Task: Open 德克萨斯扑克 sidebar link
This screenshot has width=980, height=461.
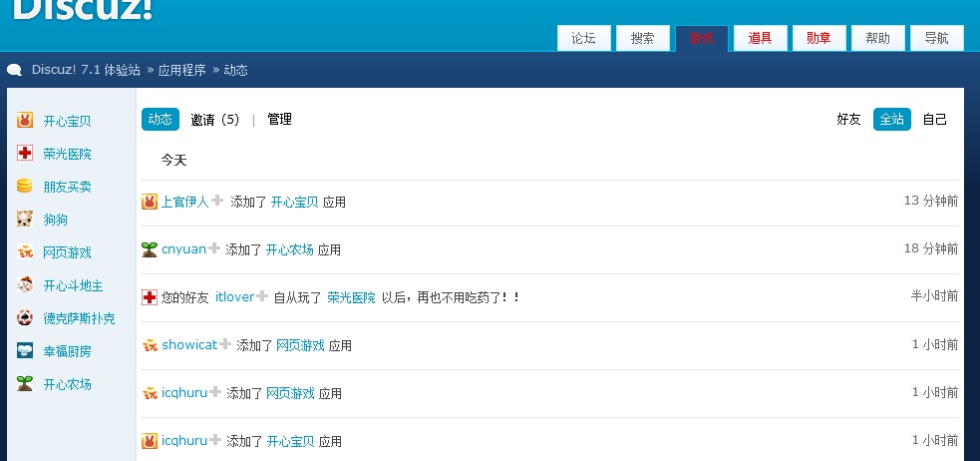Action: point(79,318)
